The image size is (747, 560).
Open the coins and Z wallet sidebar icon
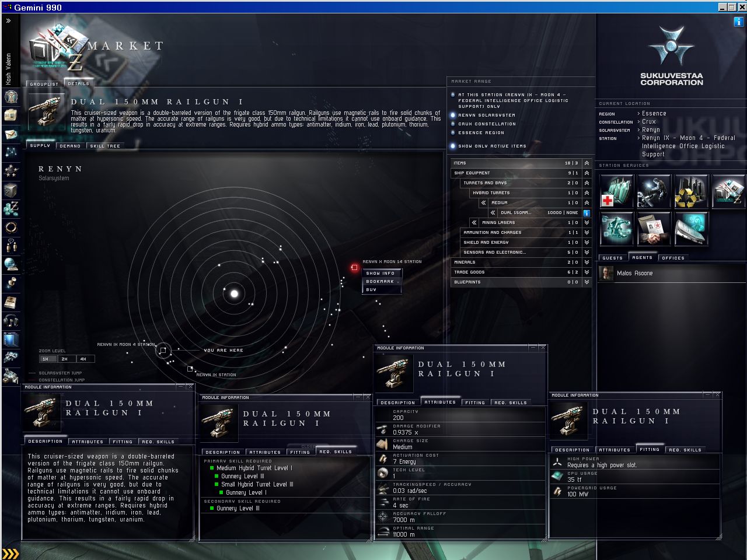click(x=11, y=209)
